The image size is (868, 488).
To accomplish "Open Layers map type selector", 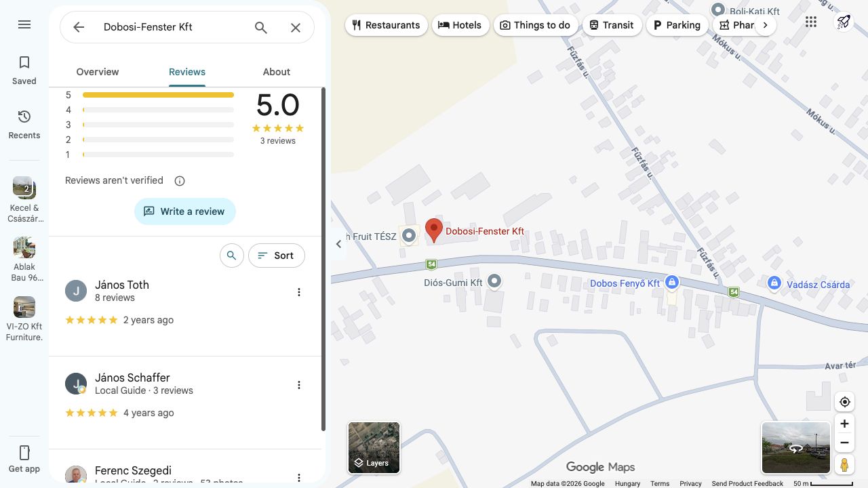I will pyautogui.click(x=374, y=448).
